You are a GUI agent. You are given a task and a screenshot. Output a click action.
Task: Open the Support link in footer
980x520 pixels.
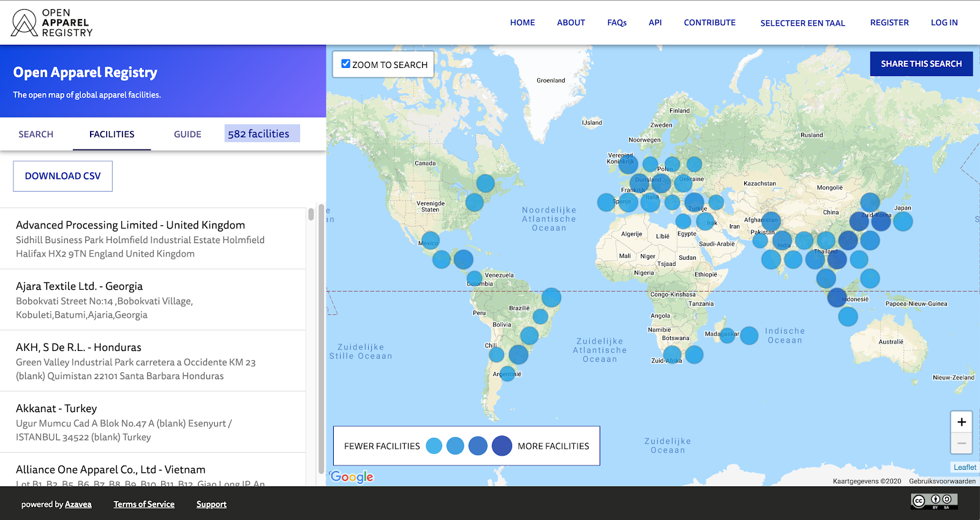pyautogui.click(x=211, y=505)
